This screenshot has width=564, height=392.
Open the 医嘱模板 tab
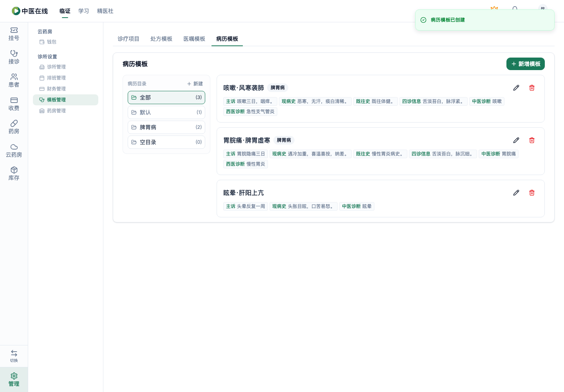pyautogui.click(x=194, y=39)
